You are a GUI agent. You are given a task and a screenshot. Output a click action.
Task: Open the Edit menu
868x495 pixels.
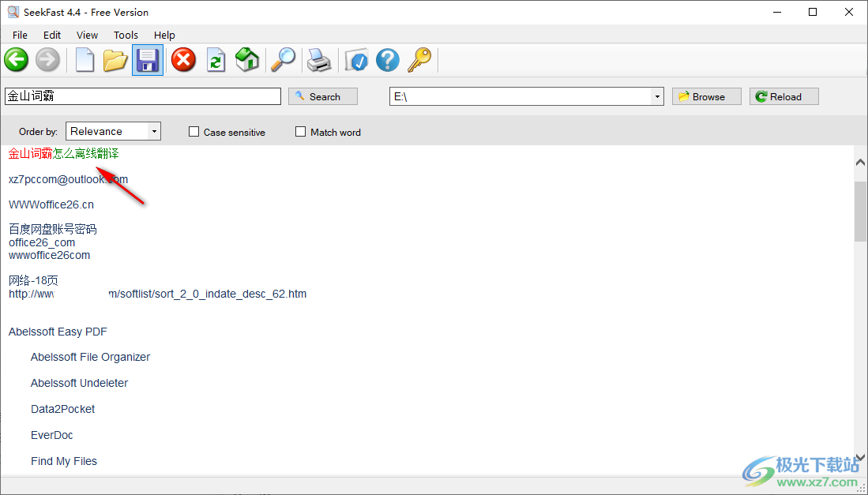52,35
